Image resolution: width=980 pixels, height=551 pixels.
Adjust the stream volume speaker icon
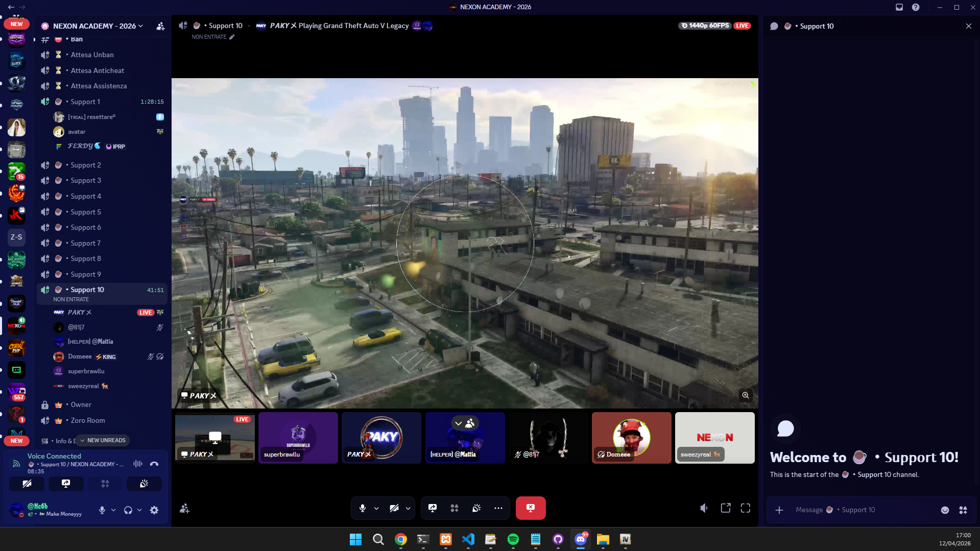(704, 508)
